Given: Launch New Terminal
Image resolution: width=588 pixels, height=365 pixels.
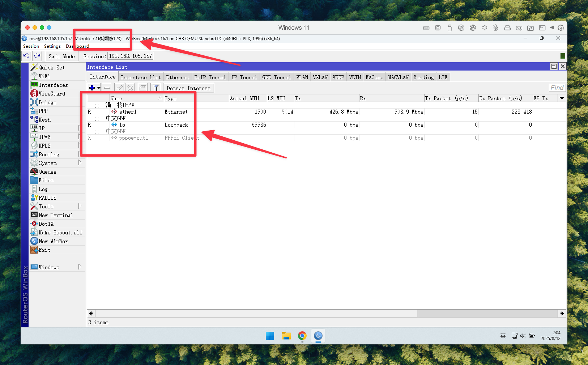Looking at the screenshot, I should coord(56,215).
